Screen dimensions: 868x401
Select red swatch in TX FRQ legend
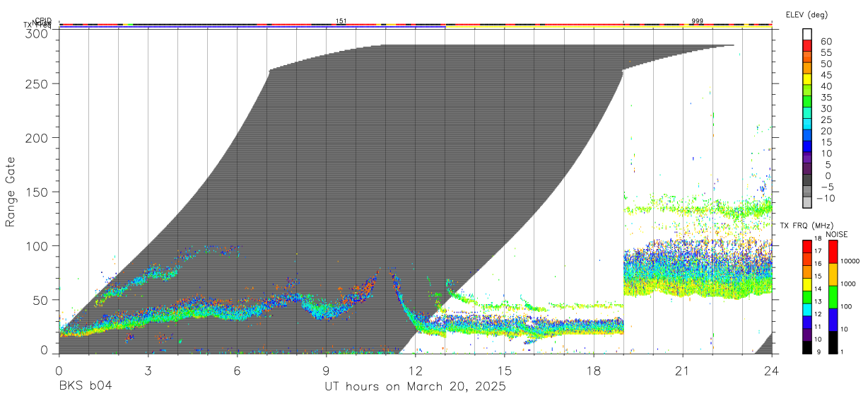807,246
